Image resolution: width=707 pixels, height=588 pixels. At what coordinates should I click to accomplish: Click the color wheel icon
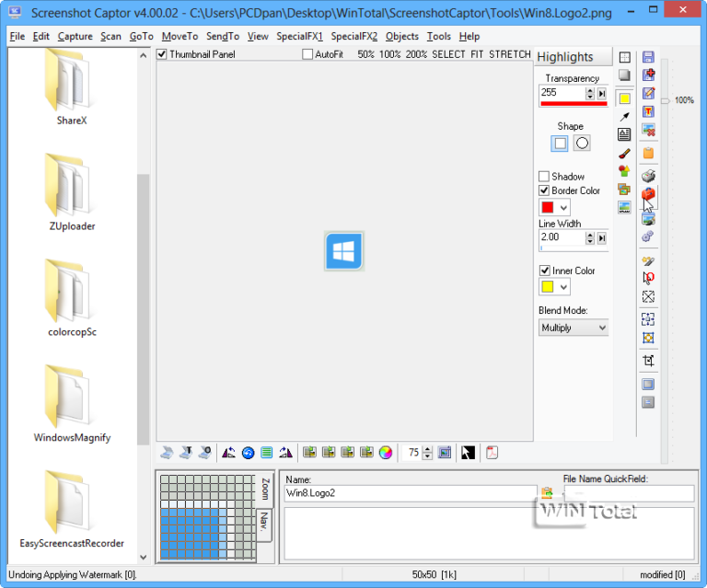tap(386, 453)
